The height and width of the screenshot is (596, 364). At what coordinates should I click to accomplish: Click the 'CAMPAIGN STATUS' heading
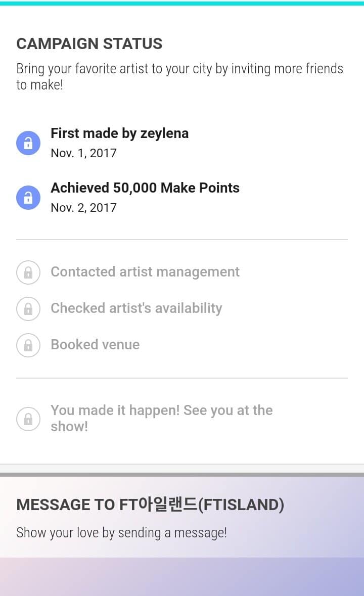[89, 44]
